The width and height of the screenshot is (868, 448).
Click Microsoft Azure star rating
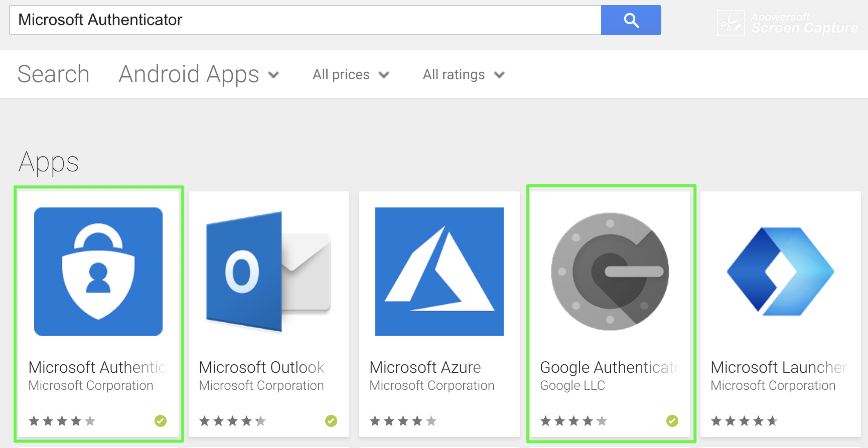click(403, 421)
